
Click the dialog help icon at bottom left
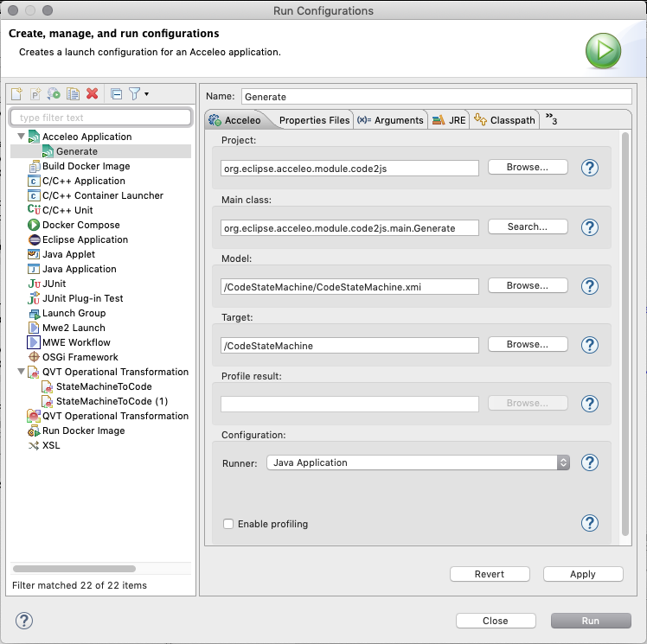[x=24, y=620]
